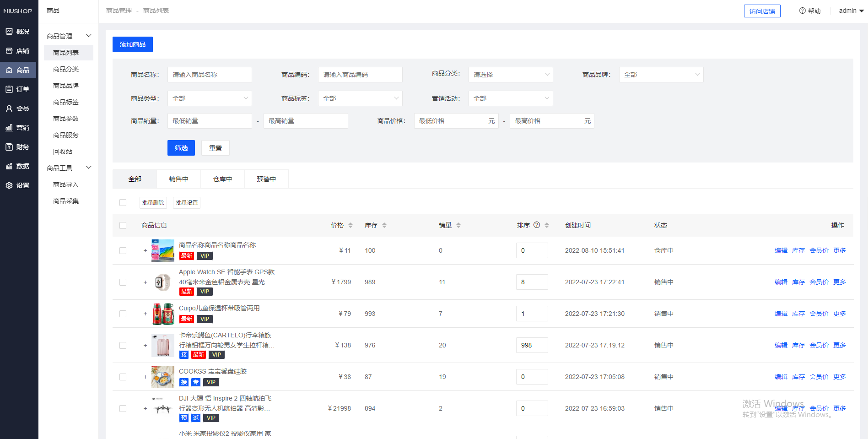Click 编辑 link on the Cuipo bottle row
Image resolution: width=868 pixels, height=439 pixels.
(x=781, y=314)
